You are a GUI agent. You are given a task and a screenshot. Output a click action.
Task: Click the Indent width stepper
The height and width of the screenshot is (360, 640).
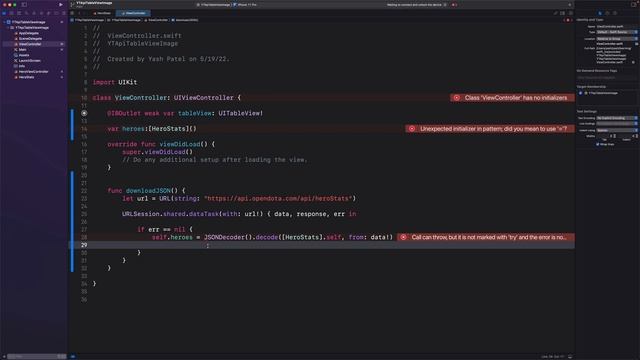[x=636, y=136]
